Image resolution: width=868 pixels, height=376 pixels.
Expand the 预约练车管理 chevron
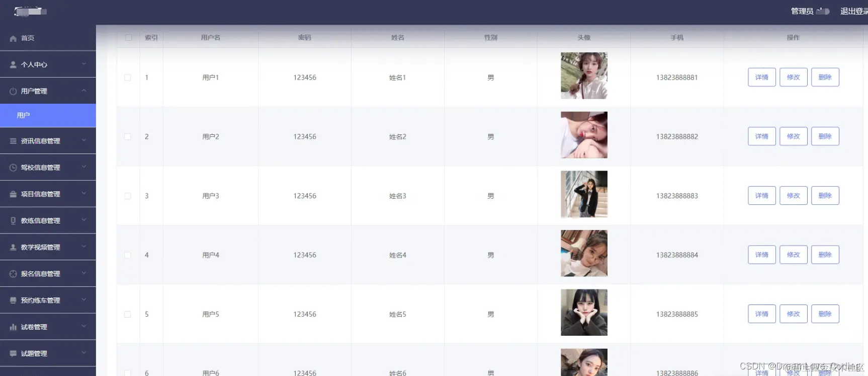(84, 299)
